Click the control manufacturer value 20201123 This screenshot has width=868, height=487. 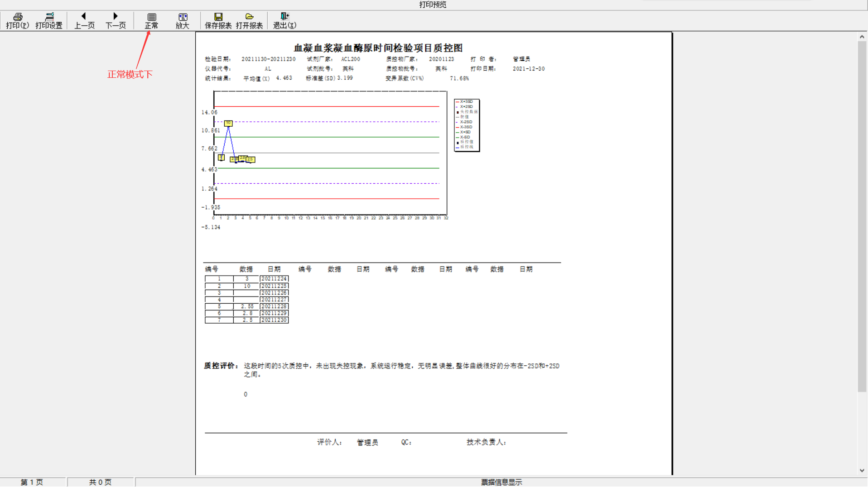[x=441, y=59]
